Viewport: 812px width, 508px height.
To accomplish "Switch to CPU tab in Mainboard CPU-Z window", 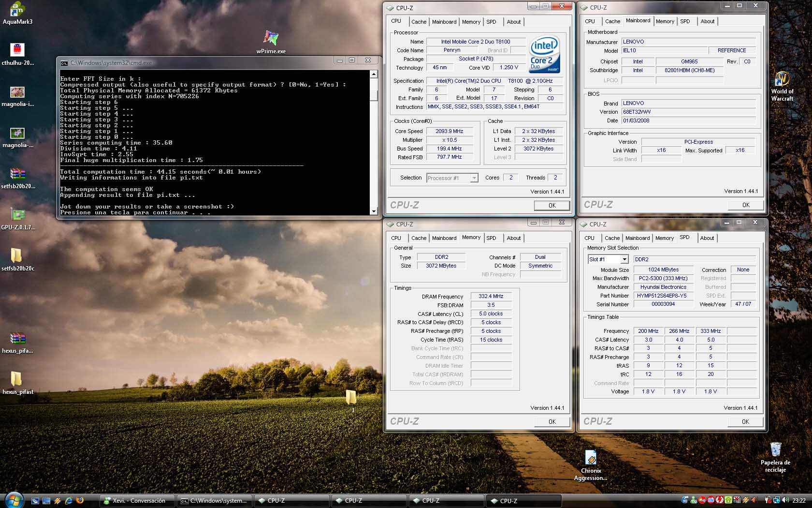I will pyautogui.click(x=590, y=21).
